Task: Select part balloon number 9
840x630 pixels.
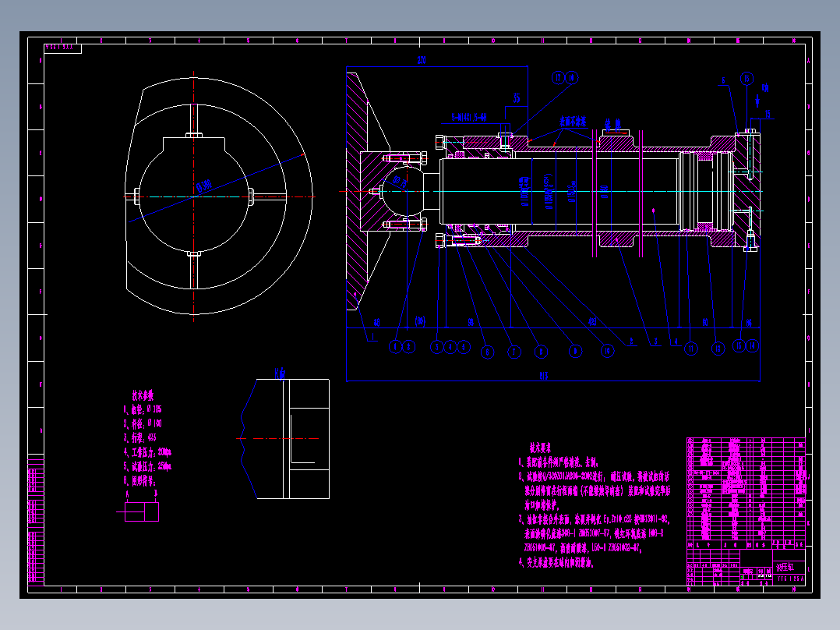Action: tap(575, 351)
